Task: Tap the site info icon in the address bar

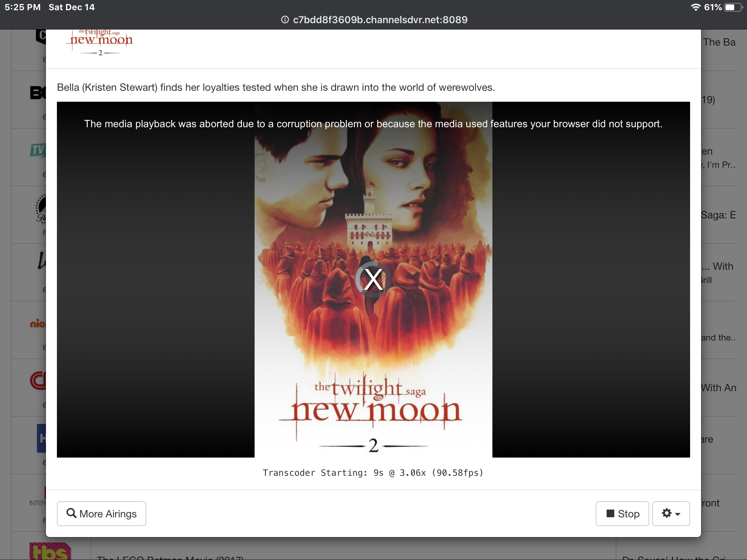Action: point(285,20)
